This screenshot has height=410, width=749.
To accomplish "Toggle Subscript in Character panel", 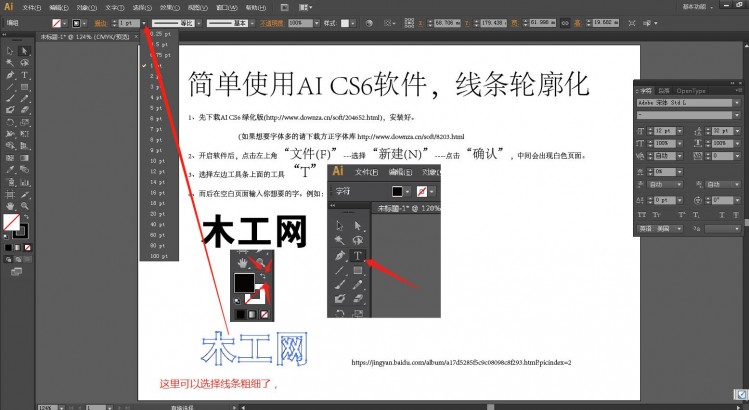I will (x=696, y=215).
